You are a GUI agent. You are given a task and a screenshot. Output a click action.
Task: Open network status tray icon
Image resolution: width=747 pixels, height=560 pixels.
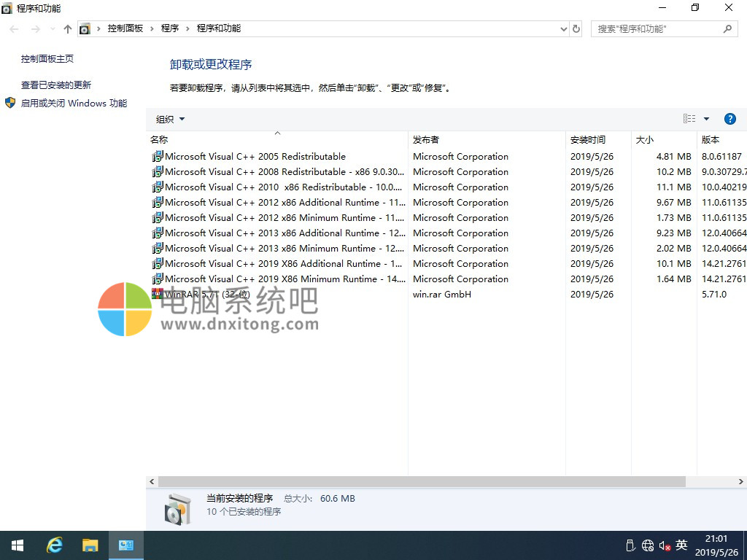pos(648,545)
